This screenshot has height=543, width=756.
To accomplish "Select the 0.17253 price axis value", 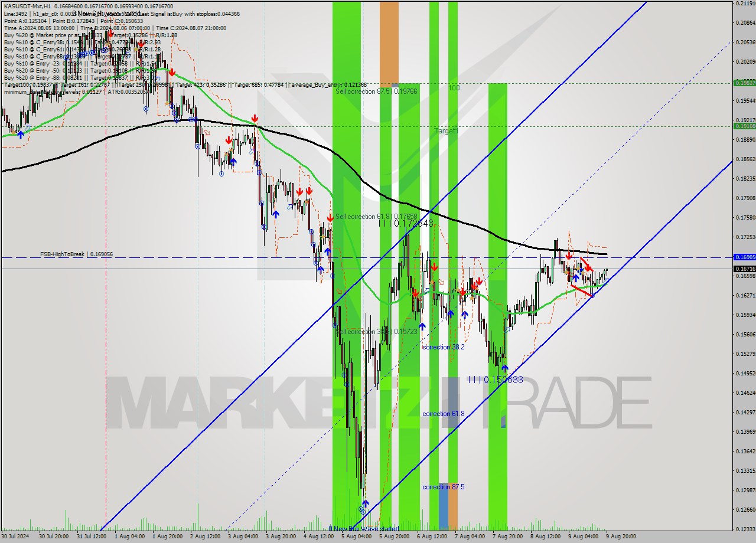I will point(745,237).
